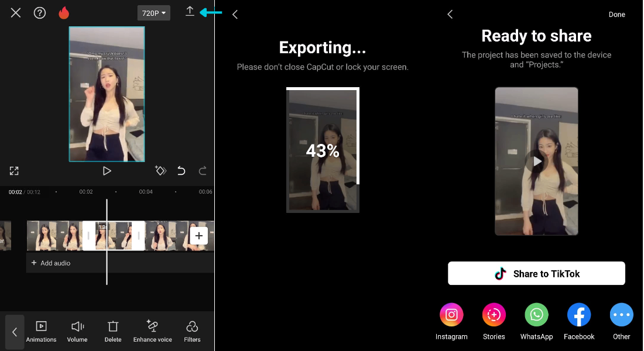Open the Animations tool
The image size is (644, 351).
point(41,332)
